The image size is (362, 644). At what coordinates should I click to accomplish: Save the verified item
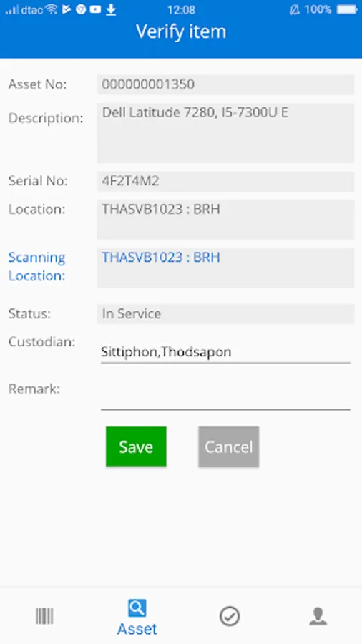coord(136,447)
